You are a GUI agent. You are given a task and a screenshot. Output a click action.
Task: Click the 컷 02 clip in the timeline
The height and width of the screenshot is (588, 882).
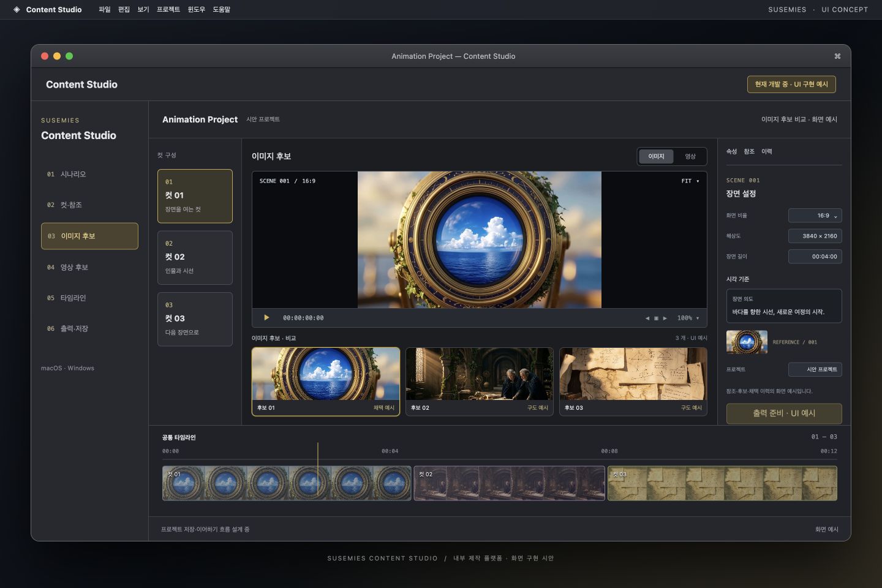coord(510,483)
